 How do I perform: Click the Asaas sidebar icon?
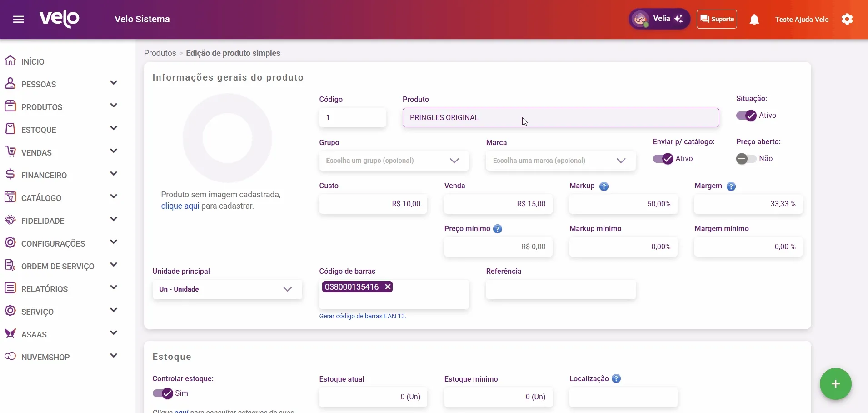pyautogui.click(x=10, y=334)
